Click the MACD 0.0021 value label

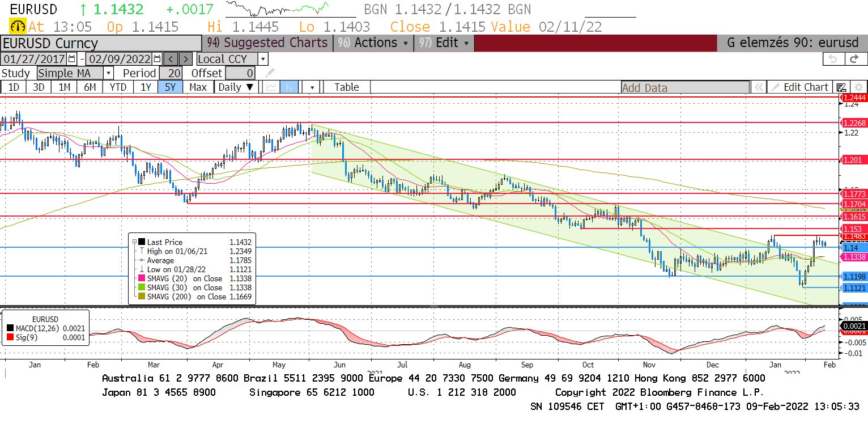854,326
